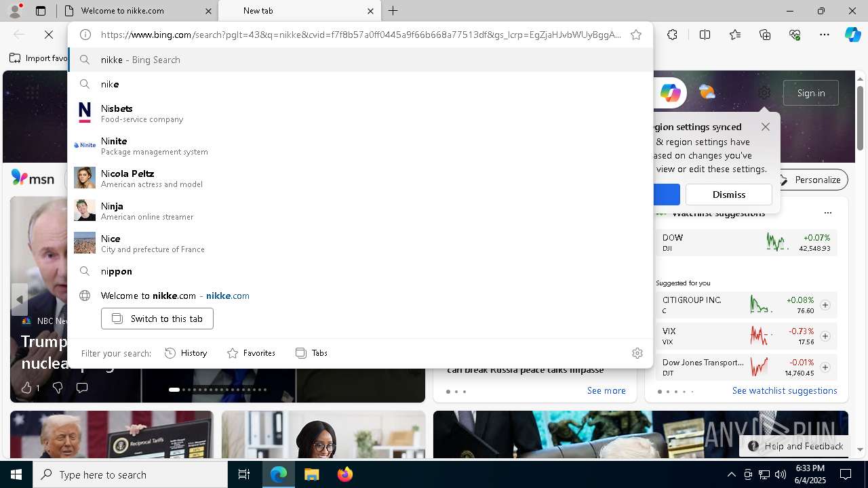Click the Copilot icon on MSN page
The height and width of the screenshot is (488, 868).
click(670, 93)
